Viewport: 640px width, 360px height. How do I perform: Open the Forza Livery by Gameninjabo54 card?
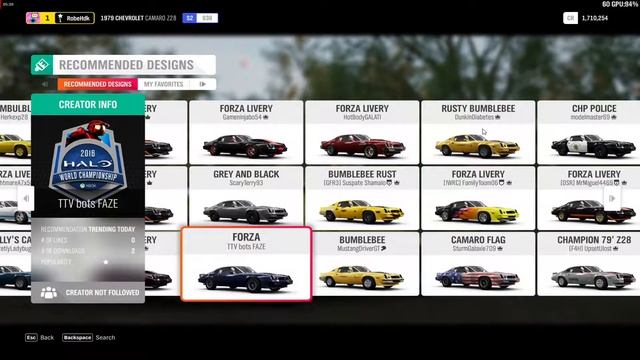coord(246,132)
